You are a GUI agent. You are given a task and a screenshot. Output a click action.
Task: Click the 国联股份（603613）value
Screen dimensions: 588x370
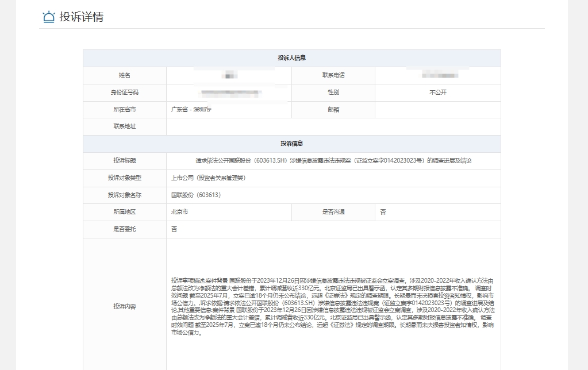click(x=197, y=195)
